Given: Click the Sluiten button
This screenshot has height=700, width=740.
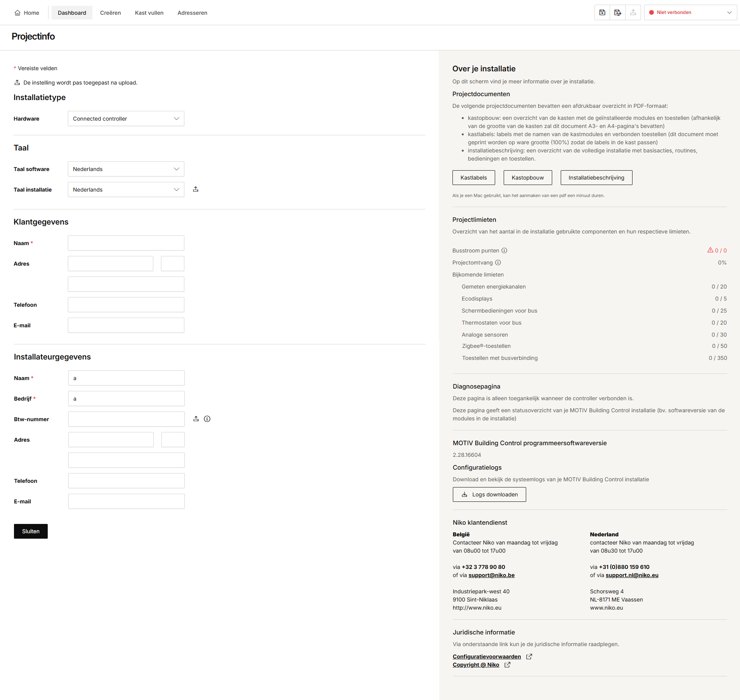Looking at the screenshot, I should click(x=31, y=531).
